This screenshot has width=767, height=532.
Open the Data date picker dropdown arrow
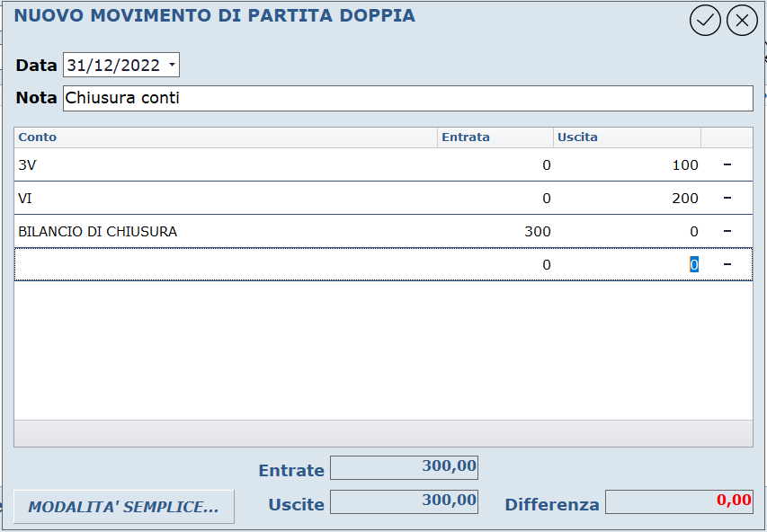point(172,65)
